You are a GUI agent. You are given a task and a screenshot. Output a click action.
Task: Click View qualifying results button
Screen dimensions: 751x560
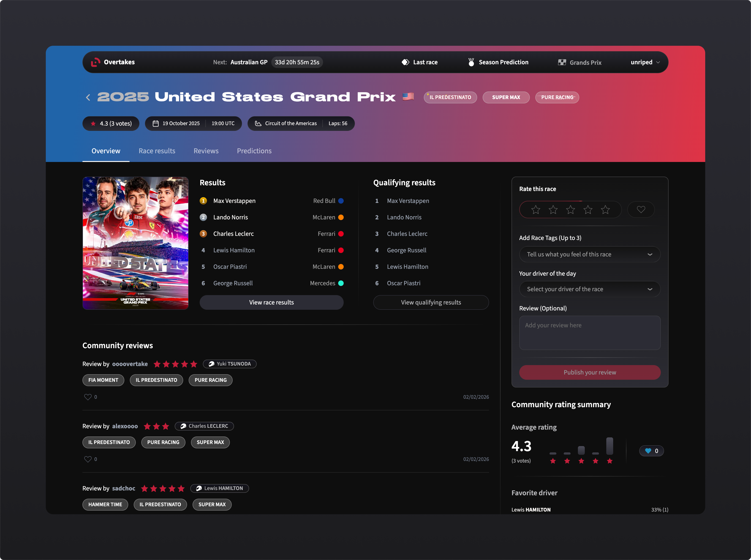[x=431, y=302]
